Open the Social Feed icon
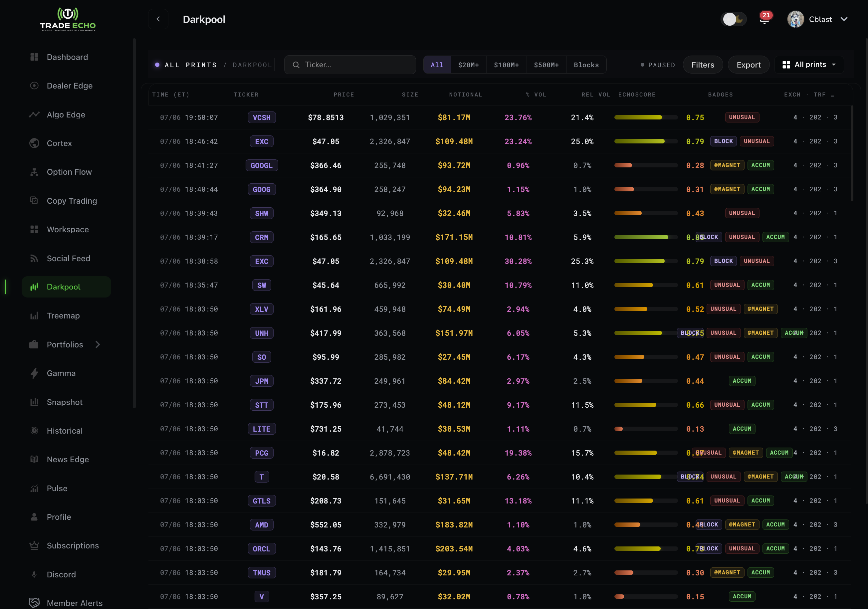 [x=34, y=258]
